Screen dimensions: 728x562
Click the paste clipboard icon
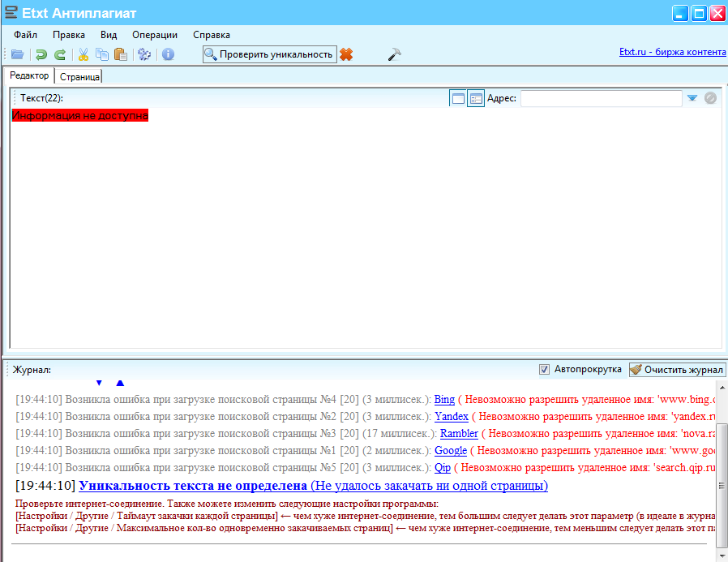(x=121, y=54)
